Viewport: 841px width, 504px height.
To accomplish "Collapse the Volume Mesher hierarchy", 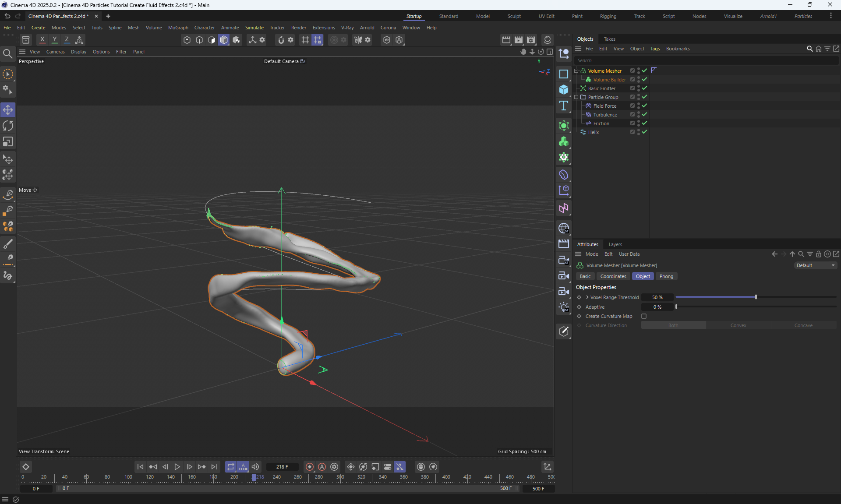I will tap(576, 70).
